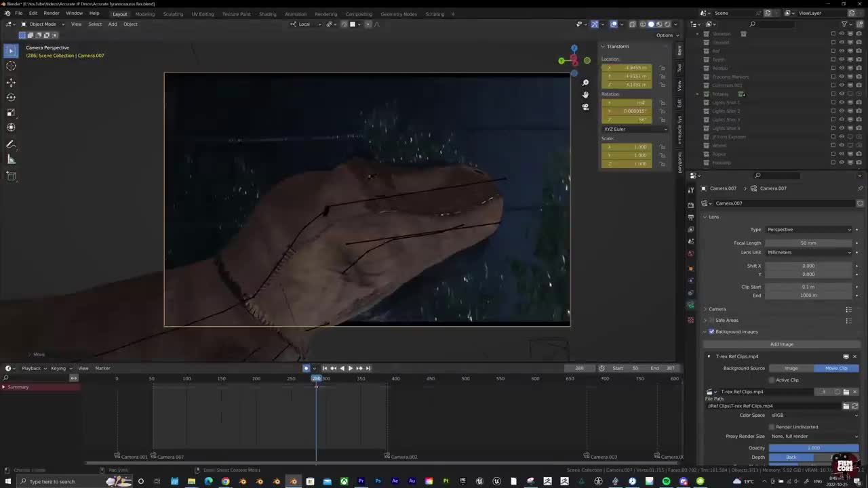Switch to the Modeling workspace tab

144,14
